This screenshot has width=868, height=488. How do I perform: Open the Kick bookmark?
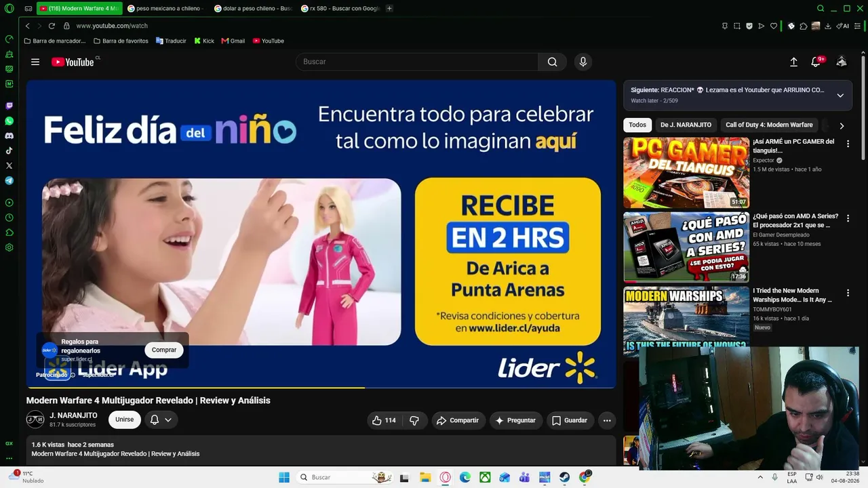coord(203,41)
